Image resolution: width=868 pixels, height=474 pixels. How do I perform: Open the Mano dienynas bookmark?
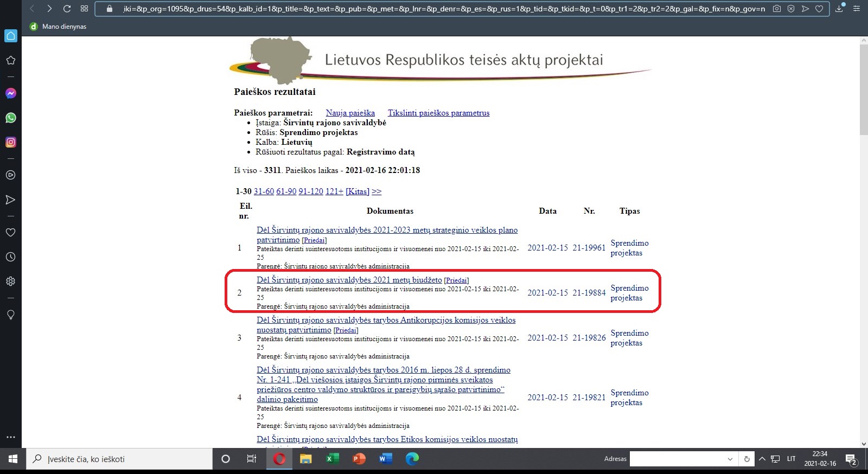click(x=63, y=27)
